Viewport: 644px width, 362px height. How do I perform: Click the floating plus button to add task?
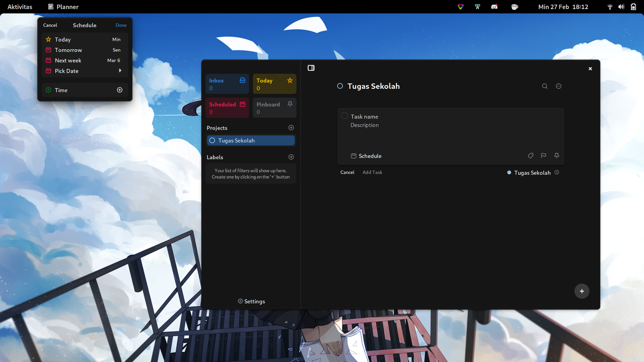point(581,291)
